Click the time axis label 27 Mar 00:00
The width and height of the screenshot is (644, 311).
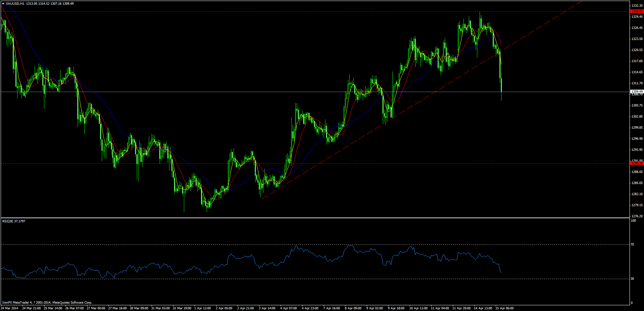click(96, 308)
